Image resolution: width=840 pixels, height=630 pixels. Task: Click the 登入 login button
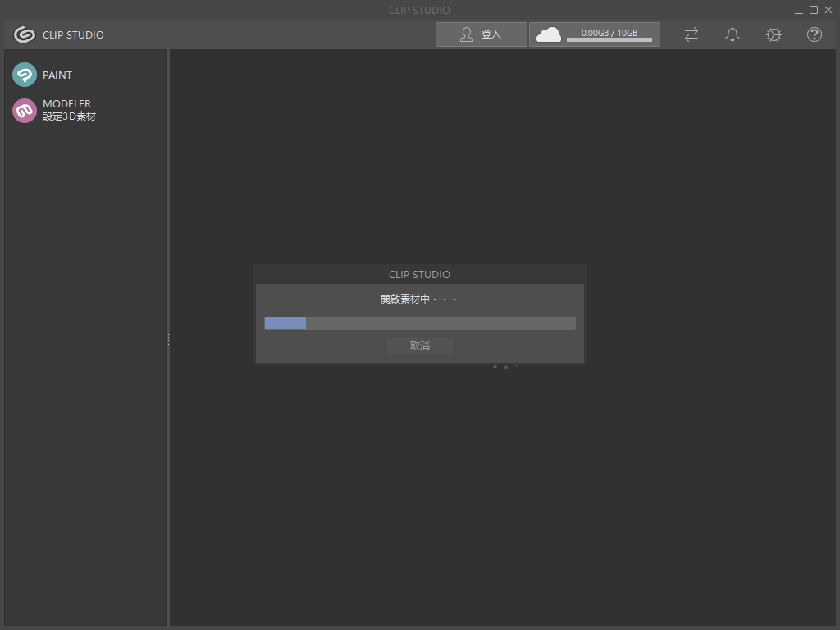(481, 34)
